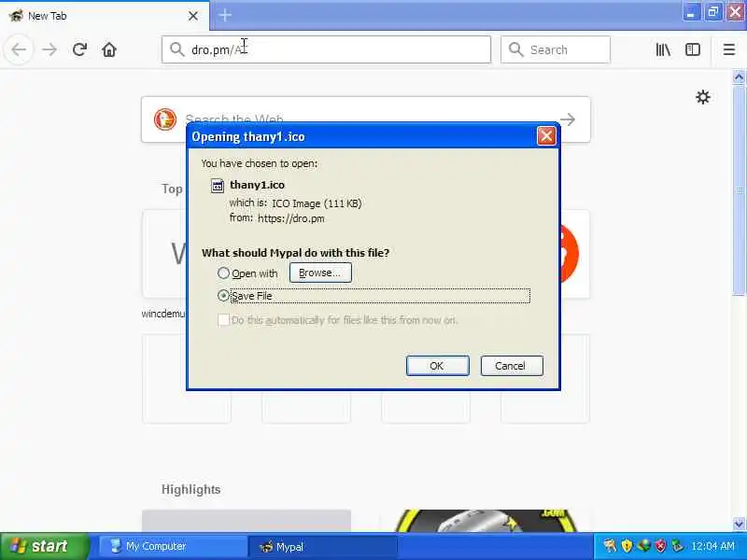Toggle the sidebar view icon

tap(692, 49)
